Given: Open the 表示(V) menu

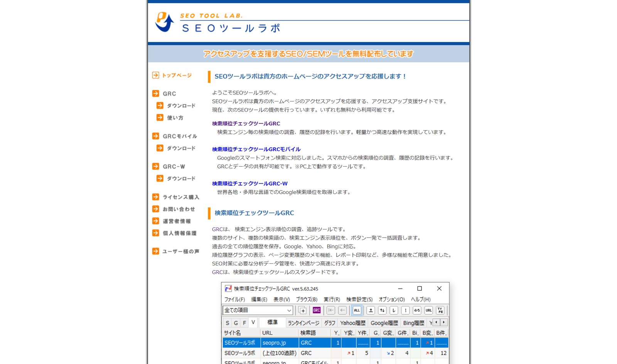Looking at the screenshot, I should coord(282,300).
